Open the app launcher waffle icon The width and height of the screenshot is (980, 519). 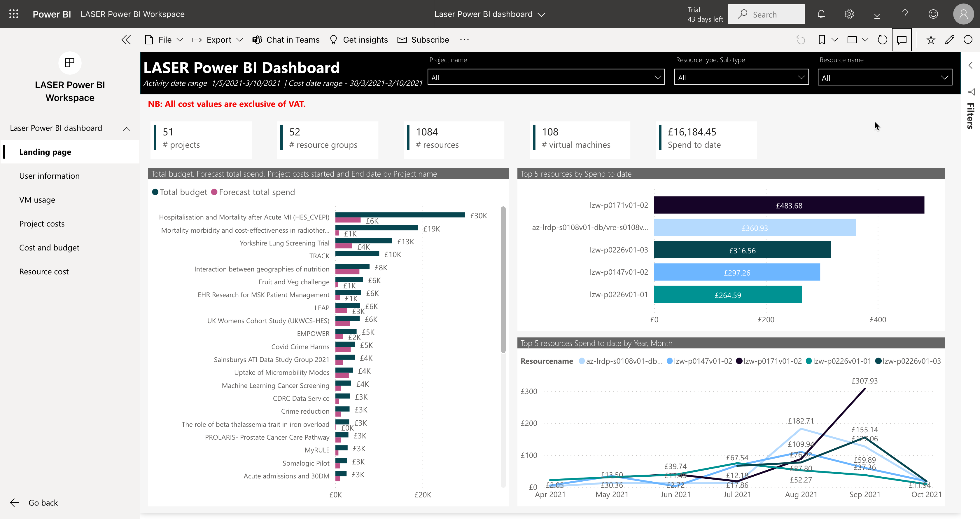(14, 14)
